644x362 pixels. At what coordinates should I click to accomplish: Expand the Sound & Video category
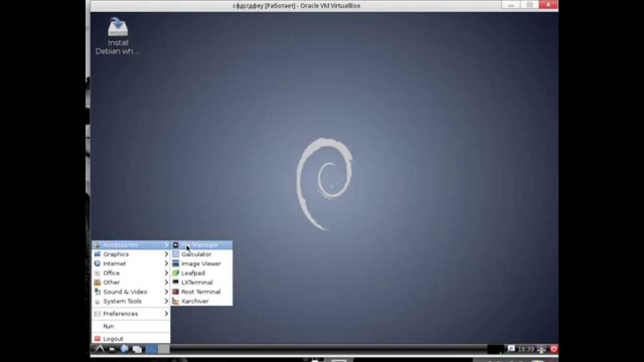coord(131,292)
